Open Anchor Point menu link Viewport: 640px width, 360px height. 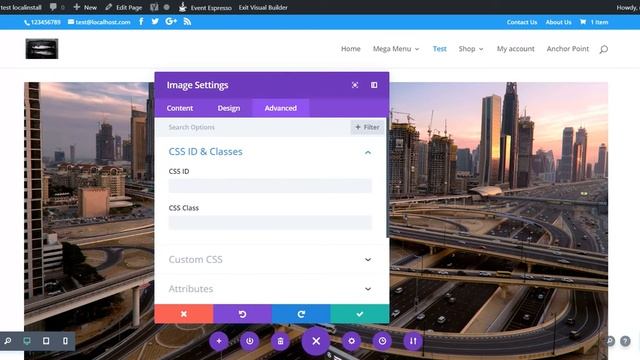click(x=568, y=49)
